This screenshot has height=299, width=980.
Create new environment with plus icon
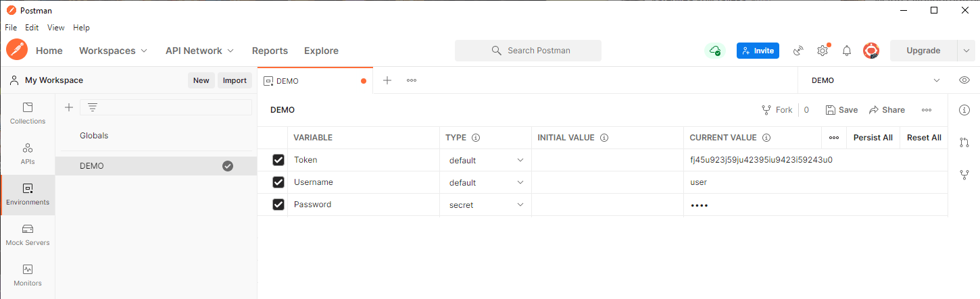[x=68, y=107]
